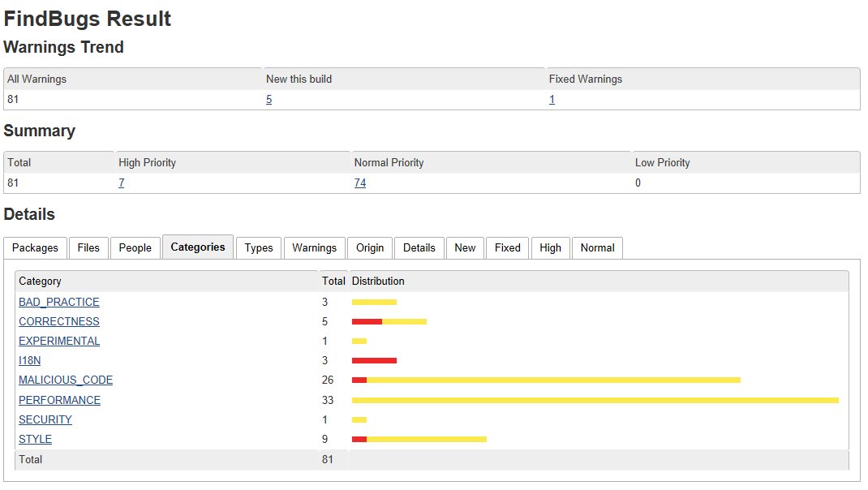
Task: Open the Normal tab
Action: (x=597, y=248)
